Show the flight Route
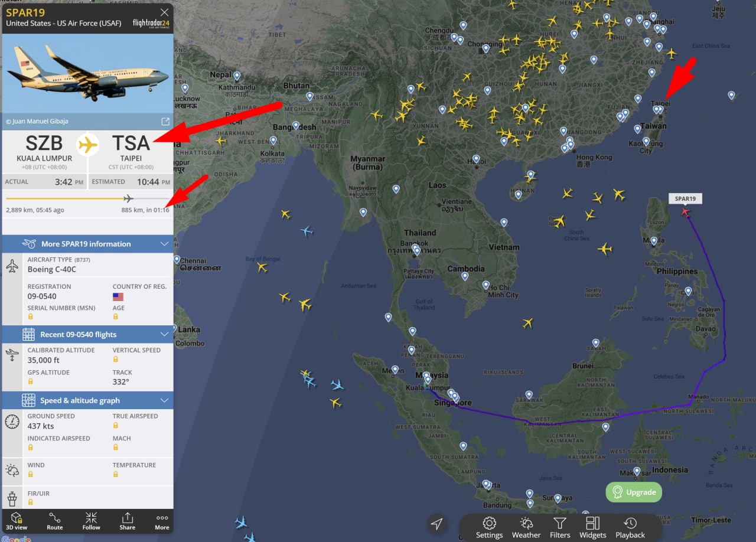This screenshot has height=542, width=756. (55, 521)
